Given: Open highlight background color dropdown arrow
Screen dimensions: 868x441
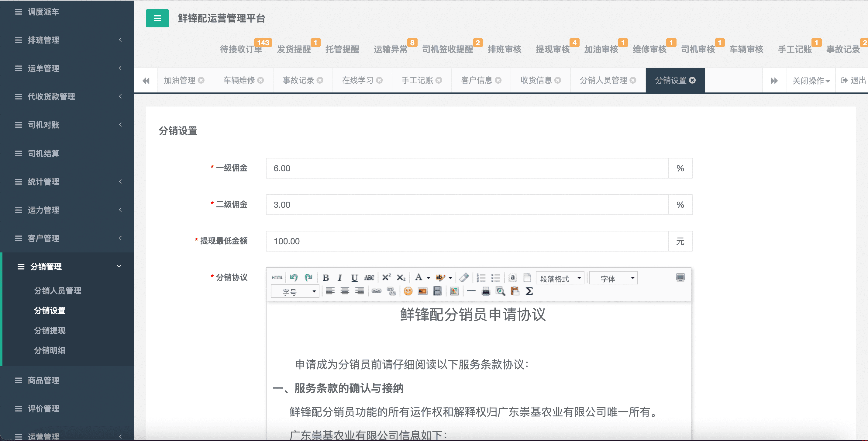Looking at the screenshot, I should 450,278.
